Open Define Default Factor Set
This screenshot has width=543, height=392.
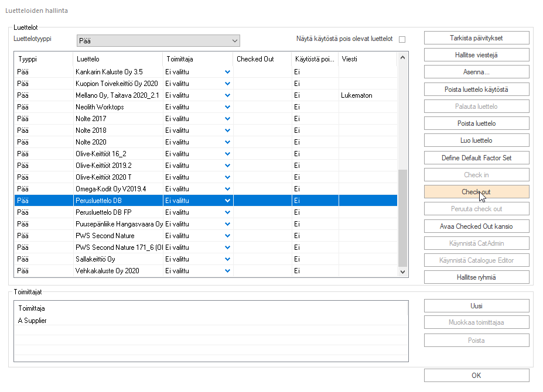click(x=476, y=158)
